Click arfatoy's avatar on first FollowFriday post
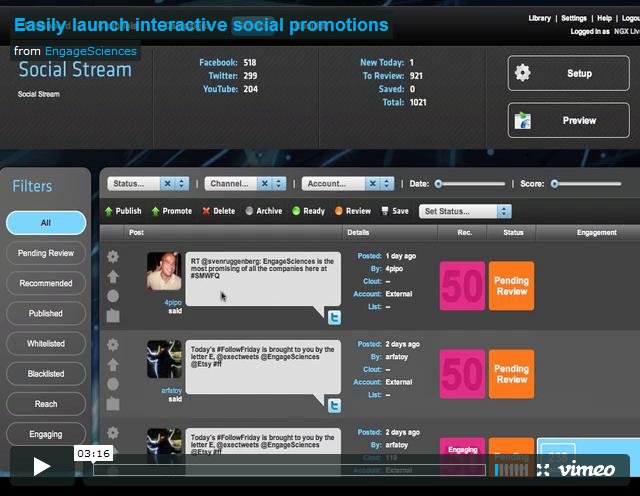This screenshot has height=496, width=640. tap(164, 359)
